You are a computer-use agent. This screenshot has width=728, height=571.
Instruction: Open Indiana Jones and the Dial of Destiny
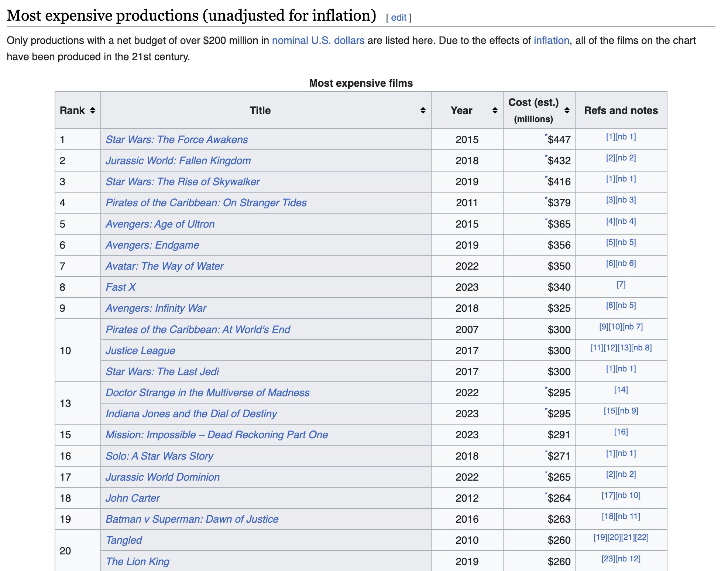pos(191,413)
